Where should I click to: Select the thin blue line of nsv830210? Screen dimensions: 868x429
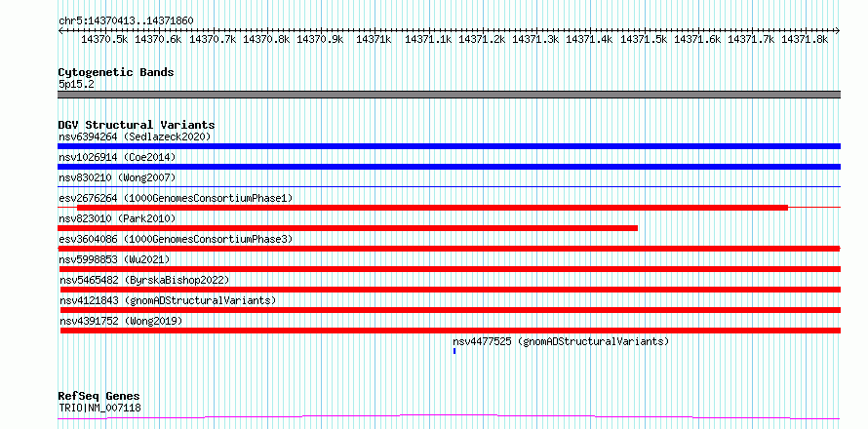click(x=449, y=186)
